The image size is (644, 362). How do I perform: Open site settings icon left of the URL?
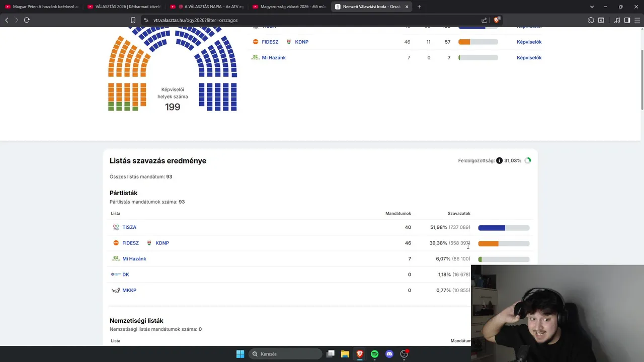pos(146,20)
